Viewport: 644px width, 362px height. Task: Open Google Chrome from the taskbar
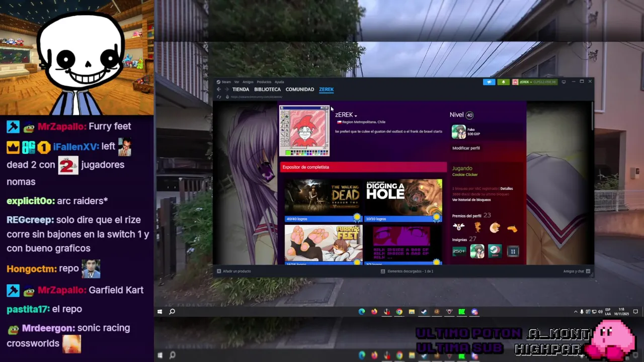399,312
